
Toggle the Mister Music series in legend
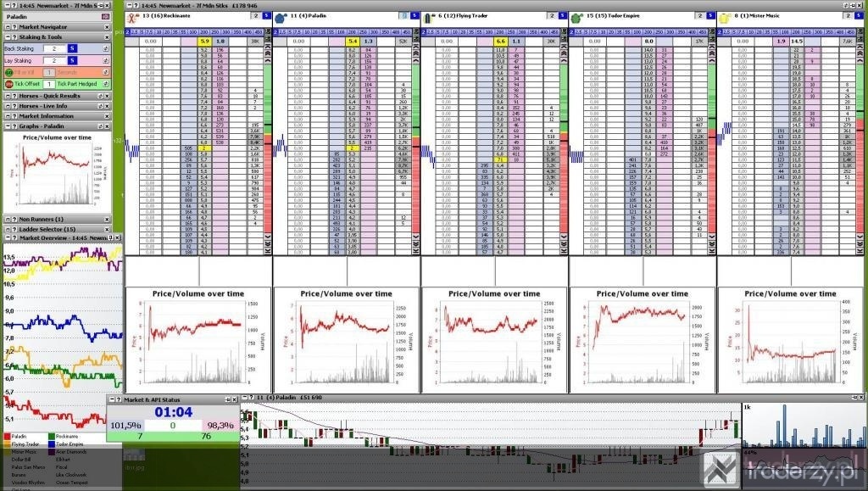[x=7, y=452]
